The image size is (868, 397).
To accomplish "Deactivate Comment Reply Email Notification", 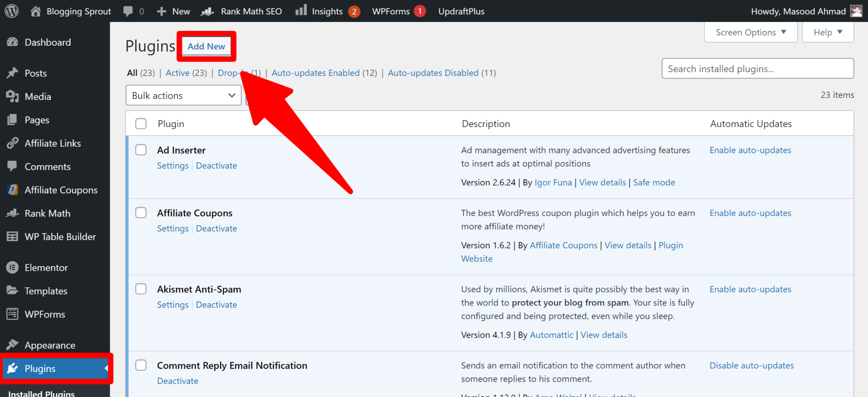I will (178, 381).
